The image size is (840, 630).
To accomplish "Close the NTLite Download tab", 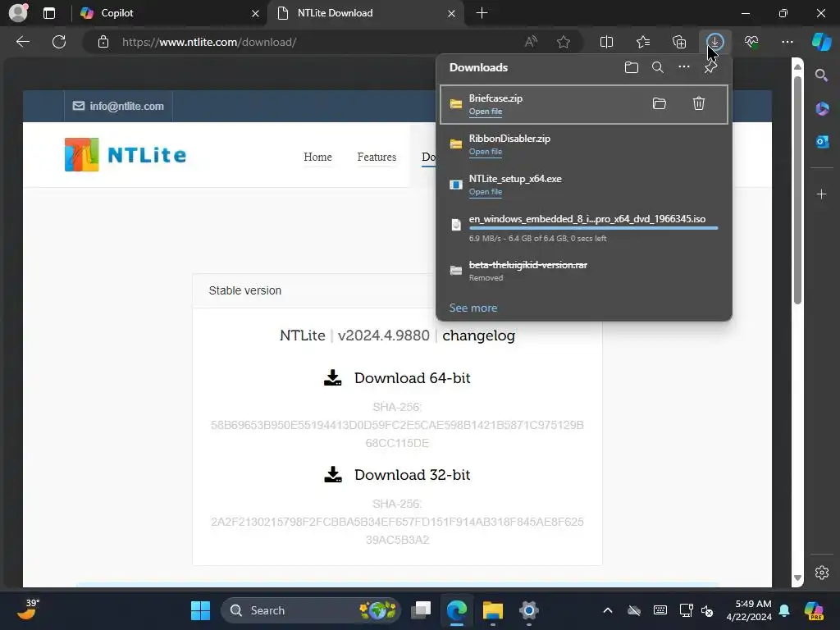I will click(452, 13).
